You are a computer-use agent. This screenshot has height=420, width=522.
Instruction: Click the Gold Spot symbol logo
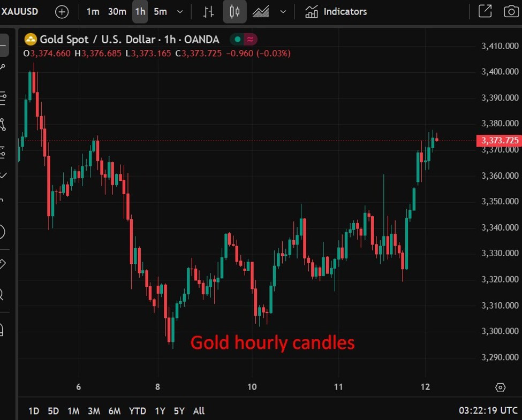click(x=31, y=40)
